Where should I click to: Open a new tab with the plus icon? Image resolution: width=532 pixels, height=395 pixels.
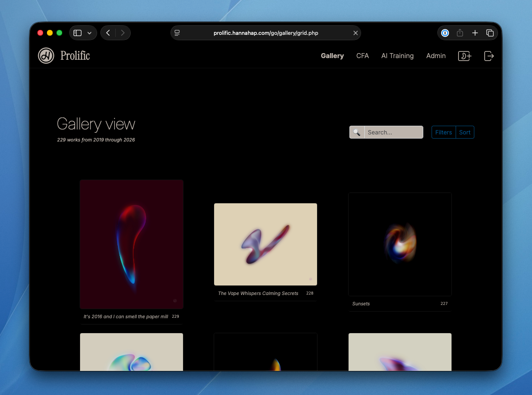[x=475, y=33]
